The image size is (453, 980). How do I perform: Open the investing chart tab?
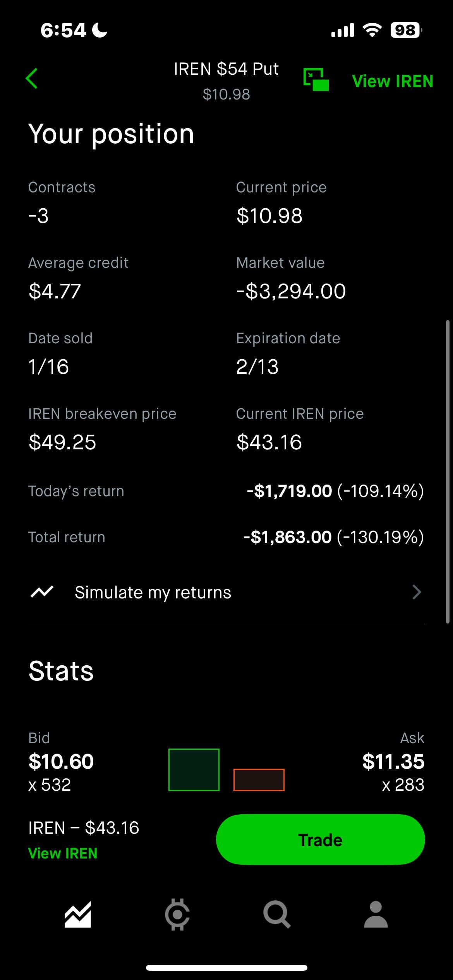click(x=78, y=915)
